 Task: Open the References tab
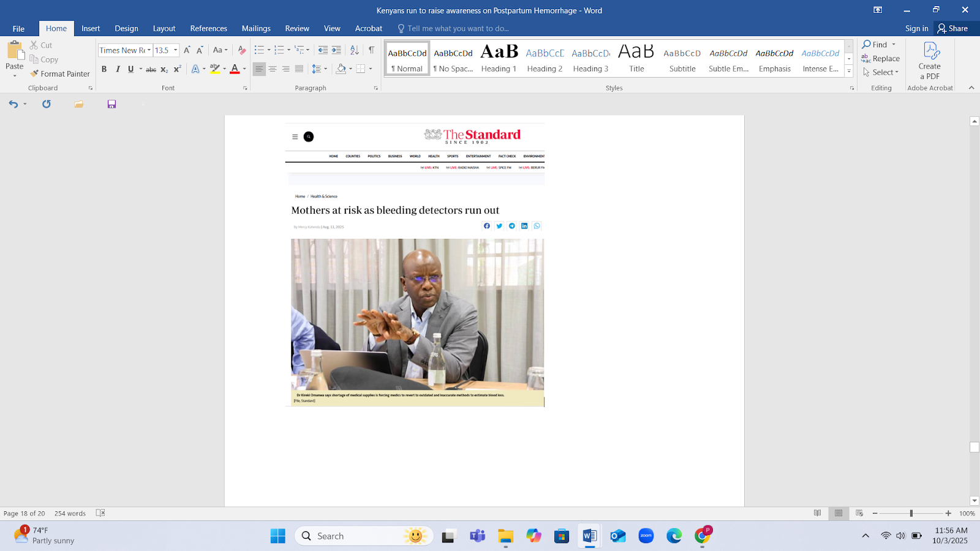coord(208,28)
